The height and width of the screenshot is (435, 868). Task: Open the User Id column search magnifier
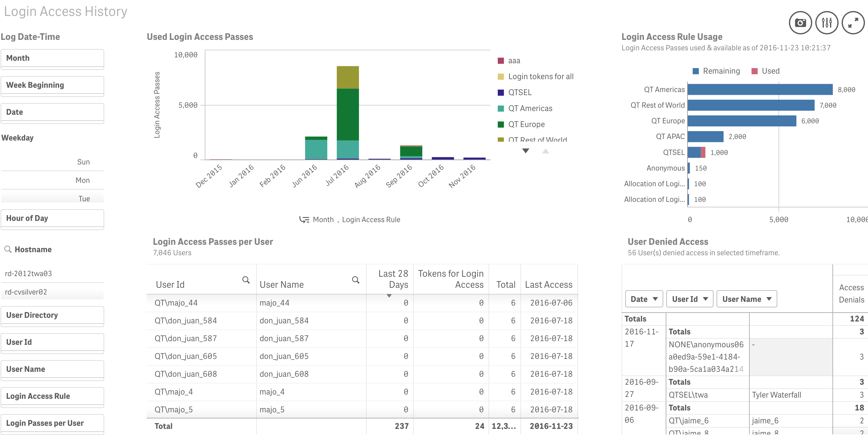[x=246, y=280]
